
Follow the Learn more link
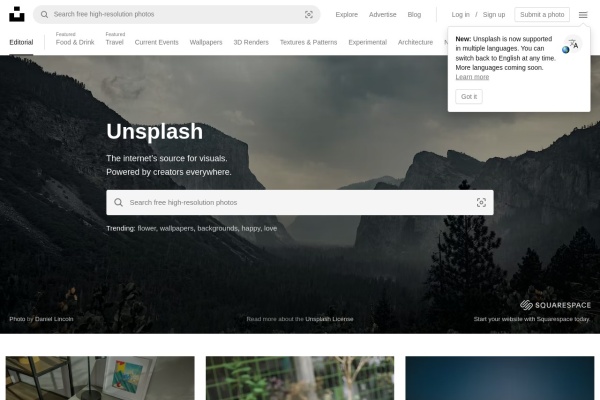pos(472,77)
